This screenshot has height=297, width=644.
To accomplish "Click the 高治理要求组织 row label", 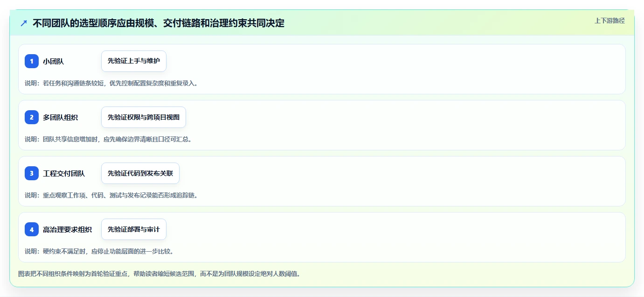I will [x=67, y=229].
